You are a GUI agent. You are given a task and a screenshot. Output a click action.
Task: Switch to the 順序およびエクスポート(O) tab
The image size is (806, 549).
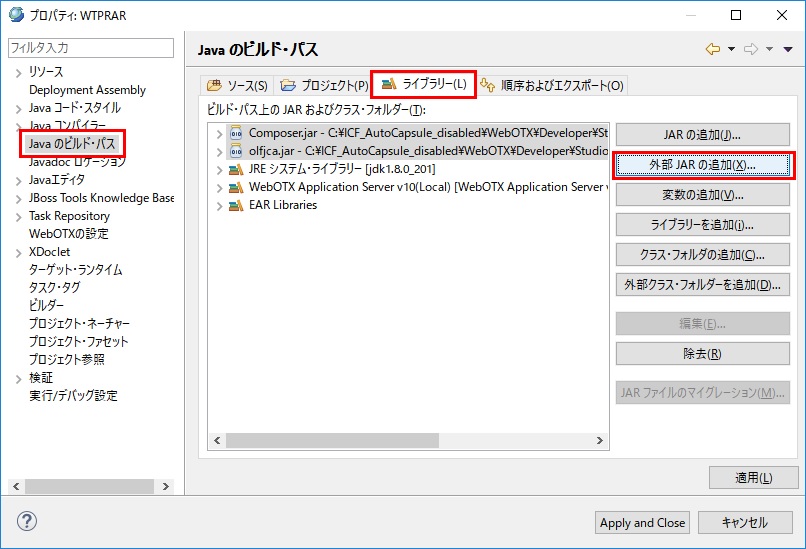[x=553, y=85]
